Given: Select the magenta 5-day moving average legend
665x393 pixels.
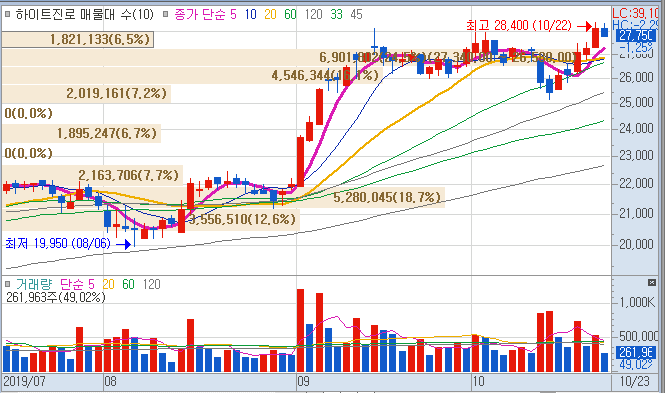Looking at the screenshot, I should (x=233, y=15).
